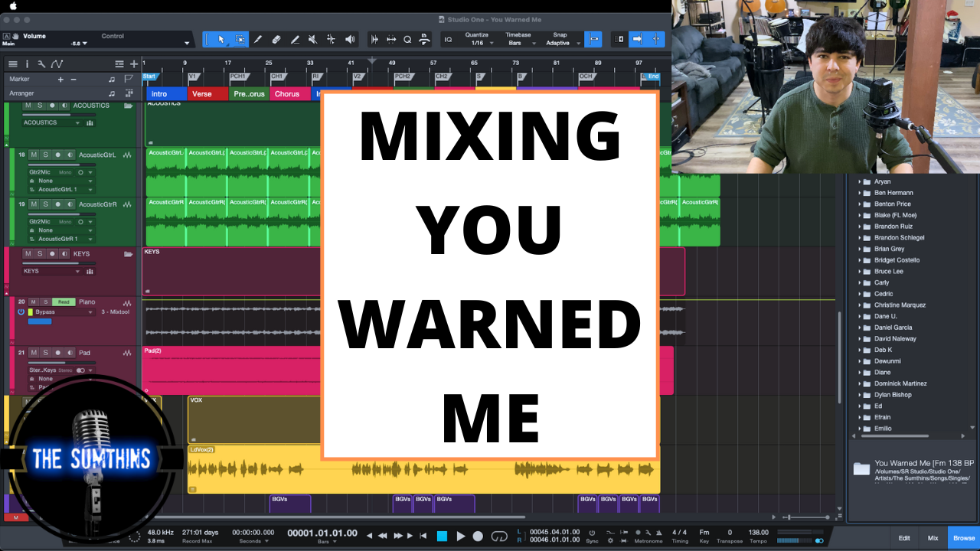Image resolution: width=980 pixels, height=551 pixels.
Task: Expand the Aryan folder in browser
Action: 859,182
